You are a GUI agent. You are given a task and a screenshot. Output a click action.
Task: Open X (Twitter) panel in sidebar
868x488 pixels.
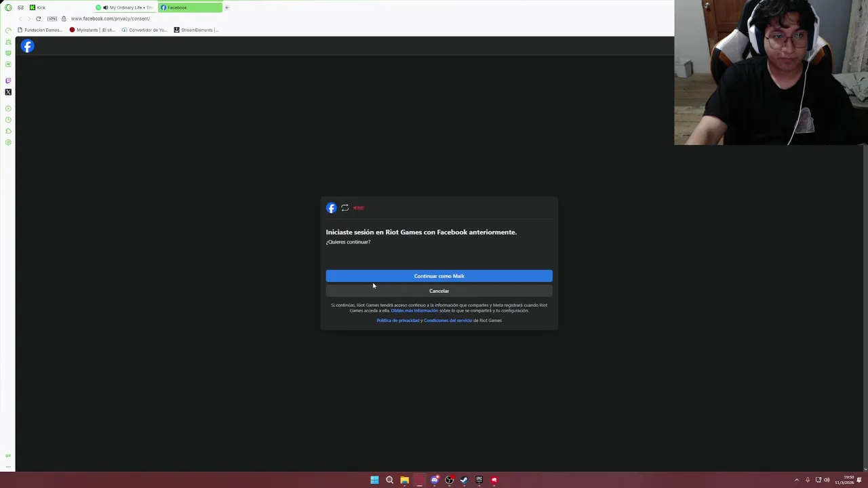[8, 92]
